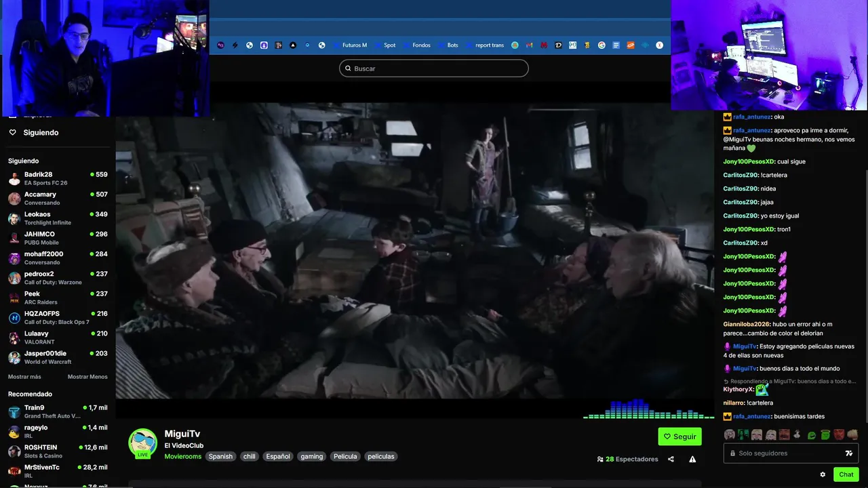Open the blue Google Docs bookmark
868x488 pixels.
coord(616,45)
